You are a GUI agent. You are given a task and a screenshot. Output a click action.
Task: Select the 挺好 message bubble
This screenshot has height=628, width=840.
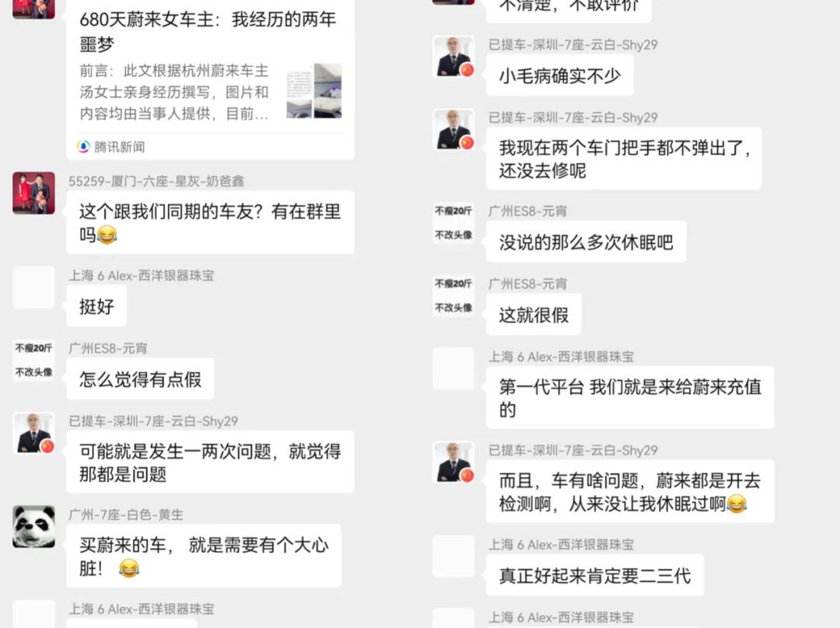pos(96,305)
